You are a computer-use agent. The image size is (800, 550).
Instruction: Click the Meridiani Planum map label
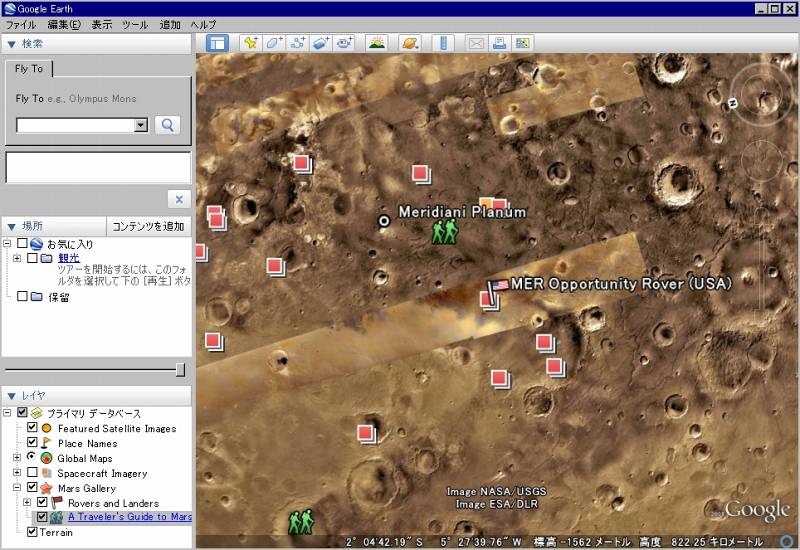[x=462, y=212]
